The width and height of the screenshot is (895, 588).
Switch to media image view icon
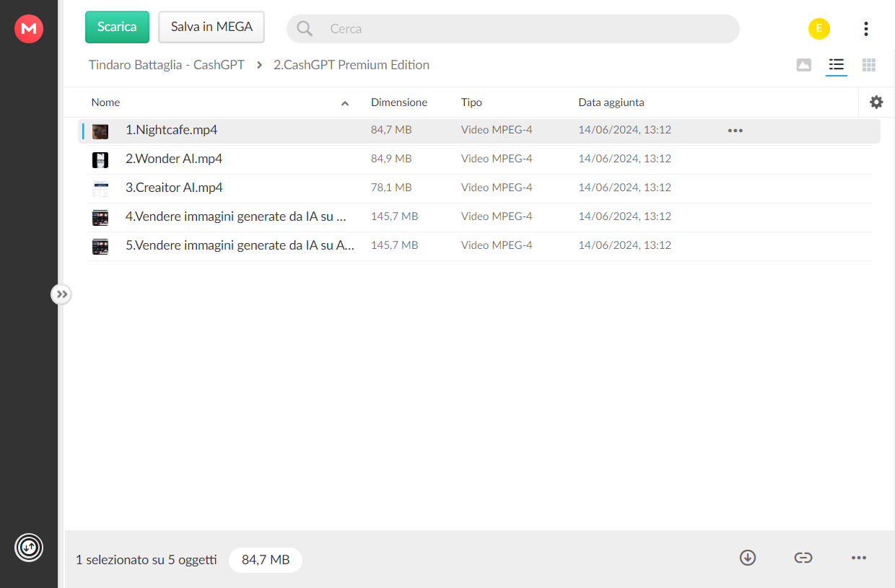pyautogui.click(x=804, y=65)
